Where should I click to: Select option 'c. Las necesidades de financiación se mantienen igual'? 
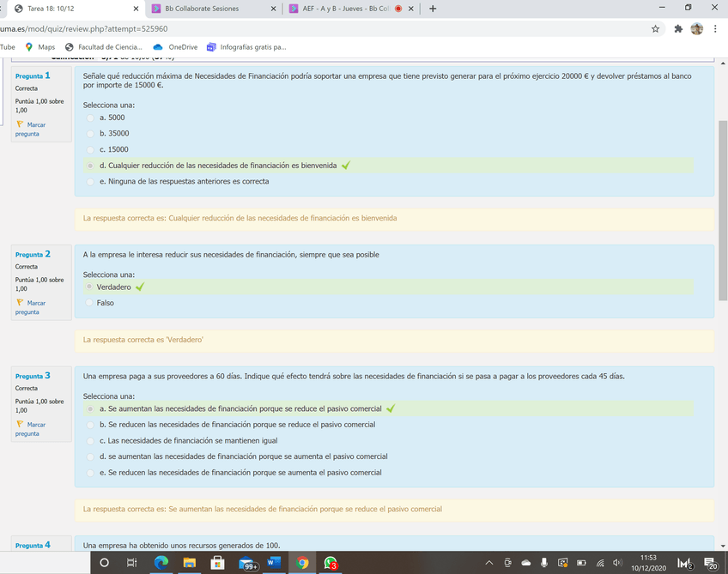point(91,441)
